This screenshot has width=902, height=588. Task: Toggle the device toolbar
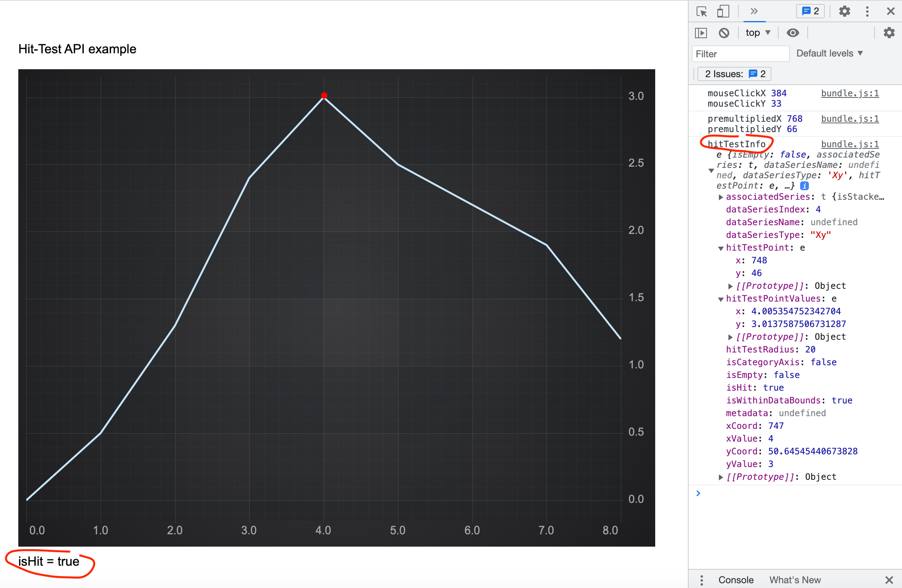[723, 11]
